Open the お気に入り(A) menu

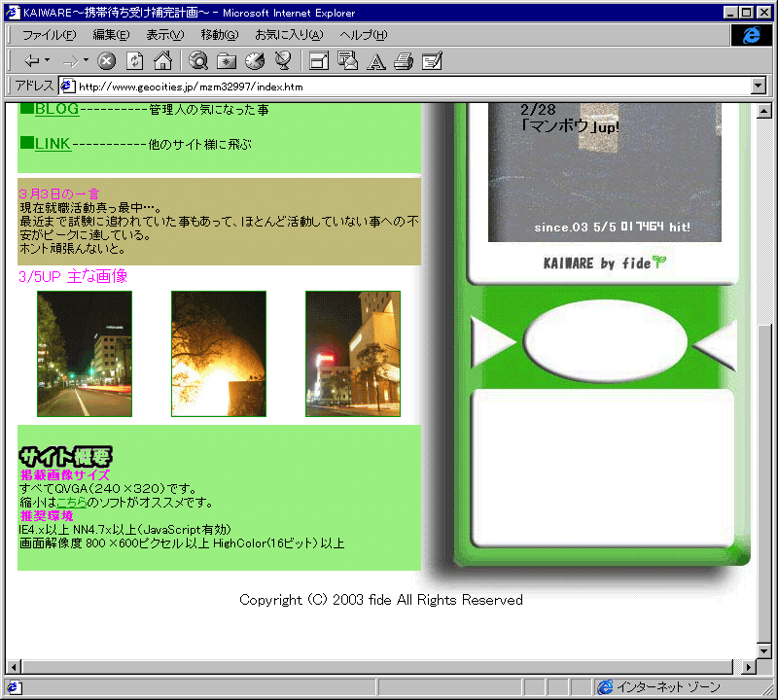[x=289, y=35]
